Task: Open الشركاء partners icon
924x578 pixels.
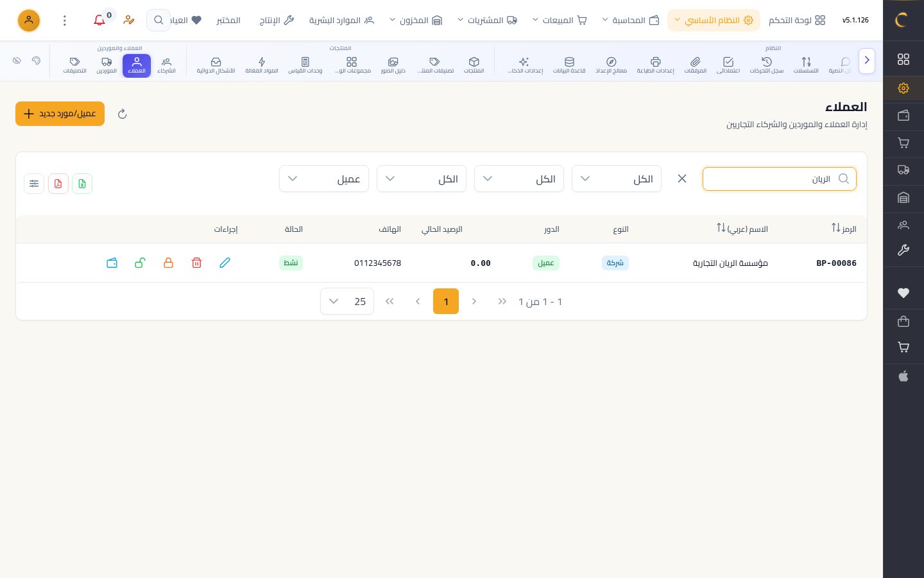Action: tap(166, 65)
